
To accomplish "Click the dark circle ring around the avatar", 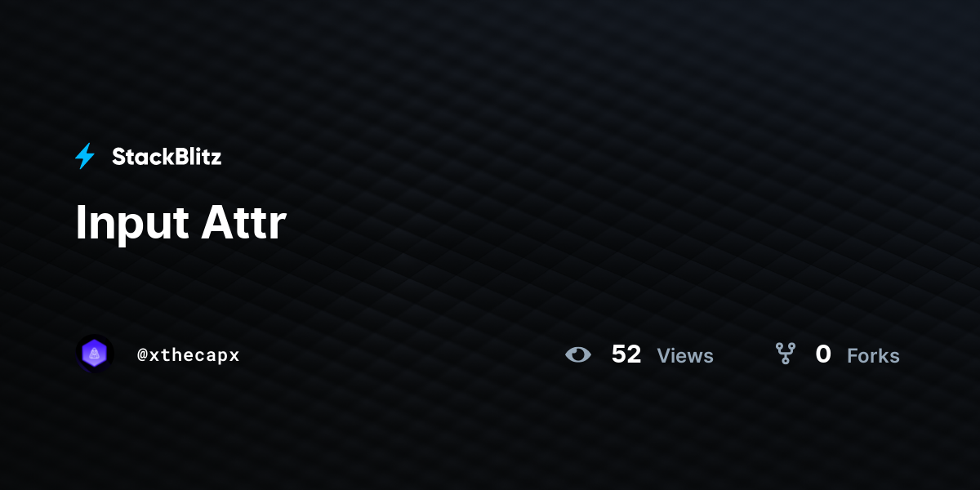I will 79,354.
